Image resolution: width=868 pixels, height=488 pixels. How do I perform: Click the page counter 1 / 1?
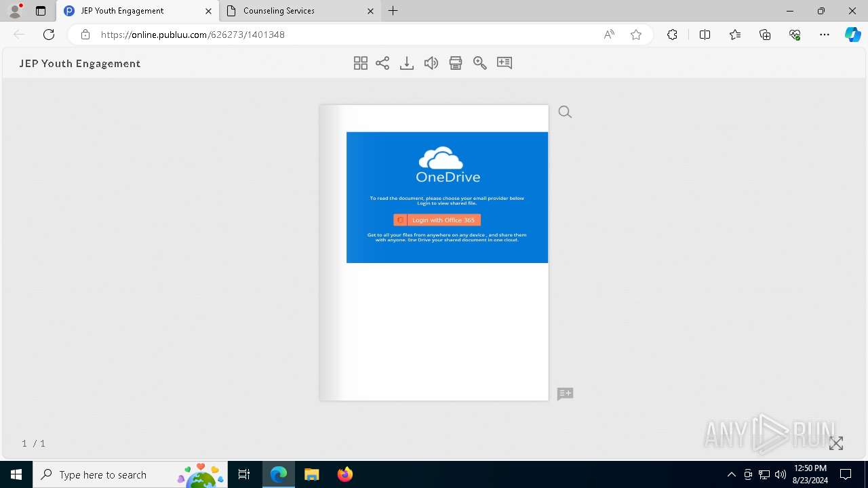click(x=33, y=443)
